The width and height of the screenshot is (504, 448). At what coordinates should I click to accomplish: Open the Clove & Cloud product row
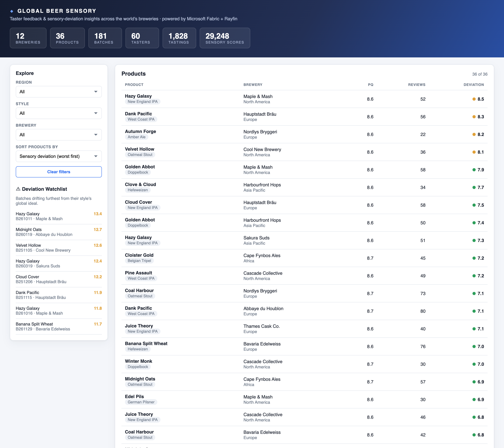coord(304,187)
